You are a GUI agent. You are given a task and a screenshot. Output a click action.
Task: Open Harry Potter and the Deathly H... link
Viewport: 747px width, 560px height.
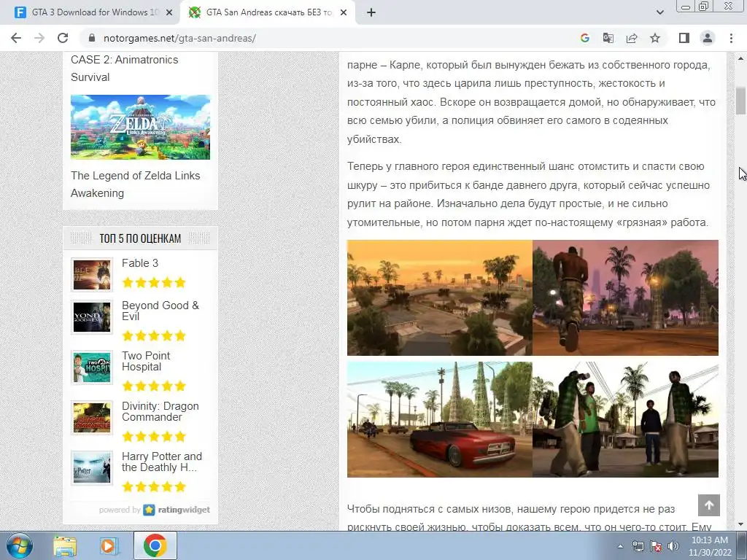point(161,462)
